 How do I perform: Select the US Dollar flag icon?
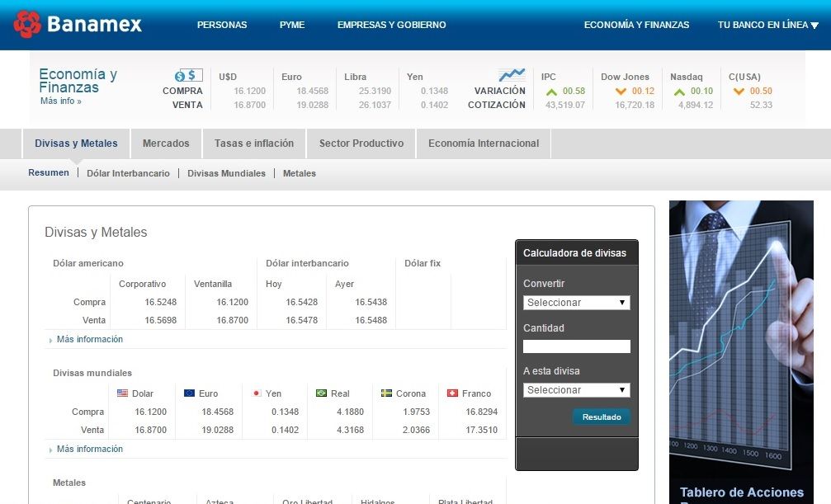tap(121, 393)
